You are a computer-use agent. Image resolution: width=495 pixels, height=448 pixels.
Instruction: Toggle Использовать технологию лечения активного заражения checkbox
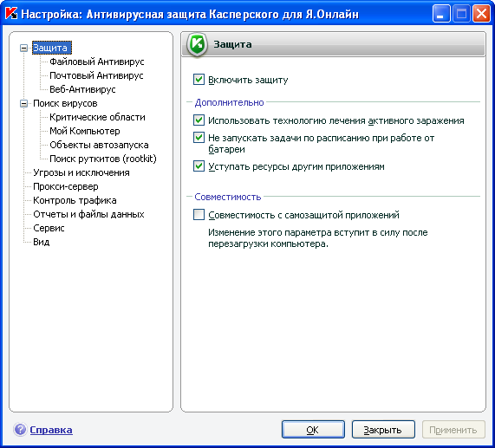tap(199, 120)
